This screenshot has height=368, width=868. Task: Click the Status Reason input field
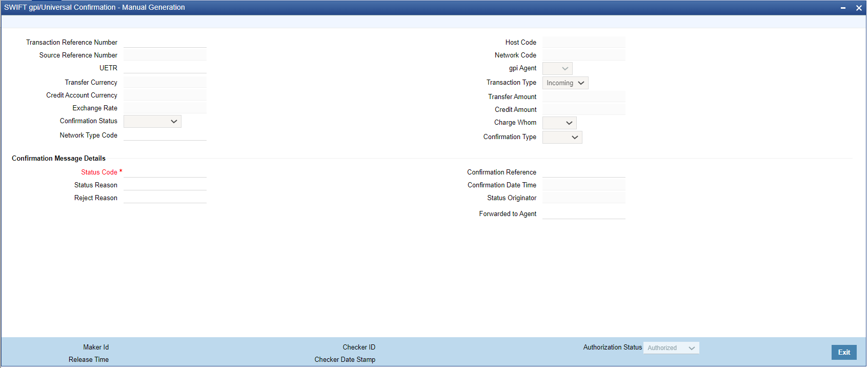(x=165, y=185)
